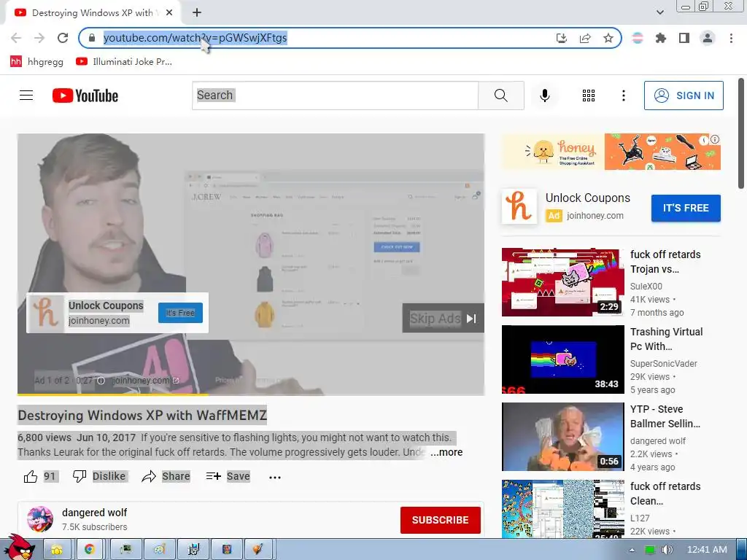This screenshot has height=560, width=747.
Task: Open more actions ellipsis under the video
Action: (275, 477)
